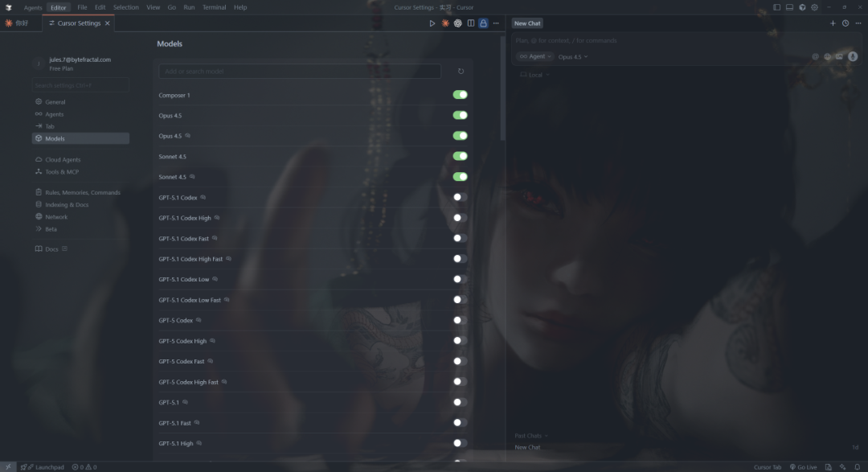
Task: Open the Selection menu
Action: click(125, 7)
